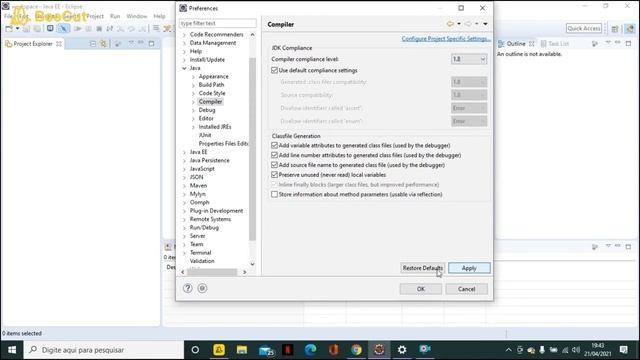Click Cancel in the Preferences dialog
Image resolution: width=640 pixels, height=360 pixels.
[466, 289]
